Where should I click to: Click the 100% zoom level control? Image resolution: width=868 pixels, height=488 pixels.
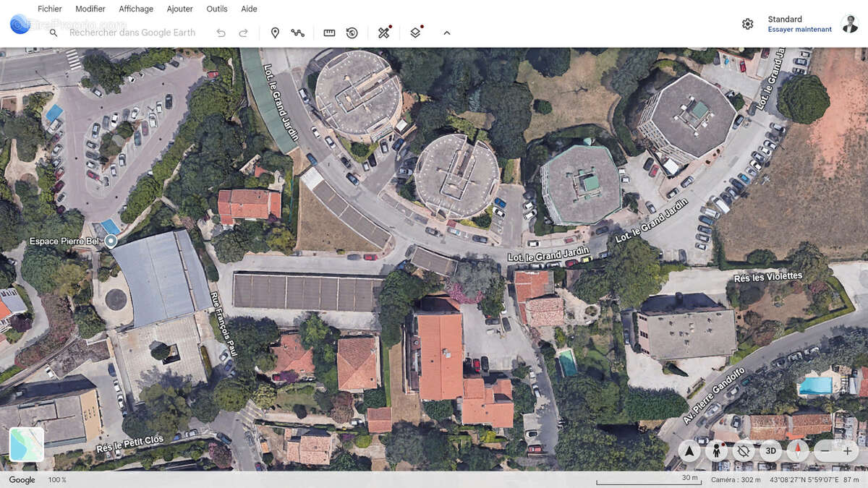coord(56,479)
